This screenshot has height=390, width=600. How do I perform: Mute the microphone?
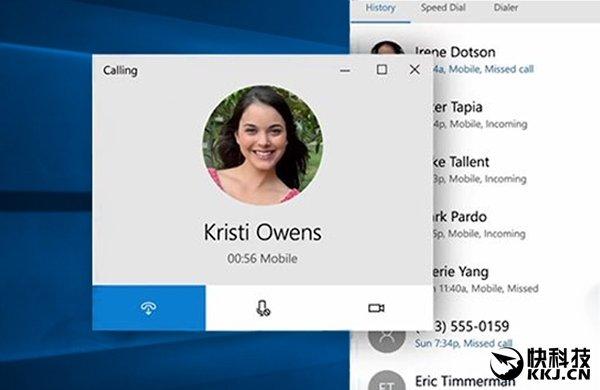[263, 308]
